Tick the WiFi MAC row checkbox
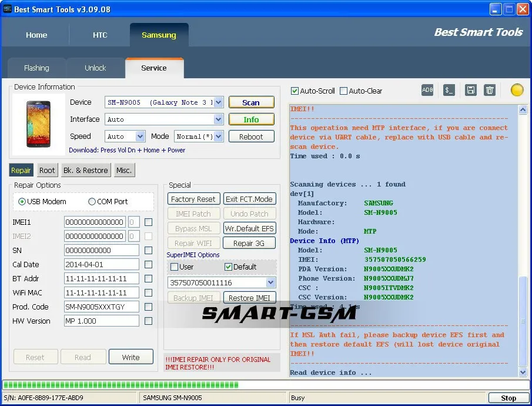Image resolution: width=532 pixels, height=406 pixels. tap(148, 292)
